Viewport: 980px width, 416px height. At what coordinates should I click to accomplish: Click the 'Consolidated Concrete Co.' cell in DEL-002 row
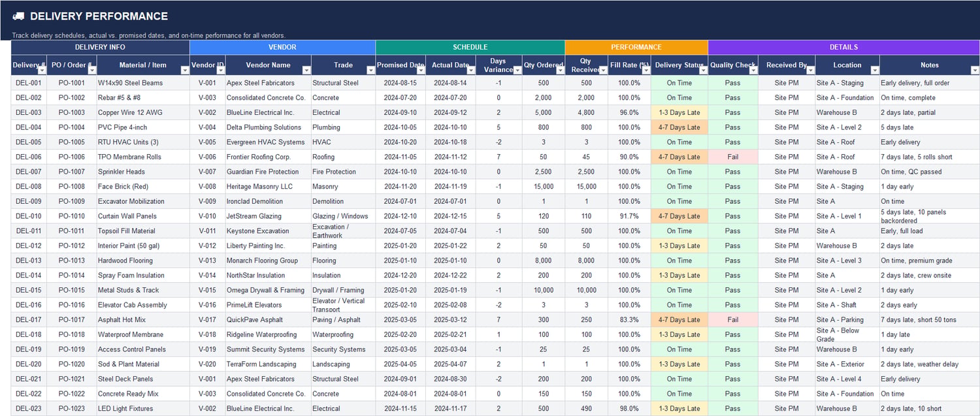[268, 98]
